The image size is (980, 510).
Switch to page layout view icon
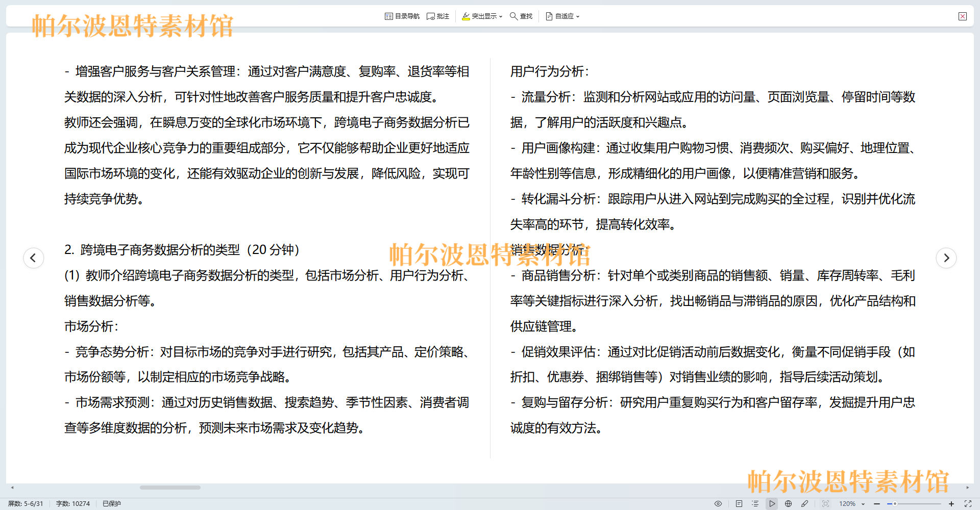739,504
